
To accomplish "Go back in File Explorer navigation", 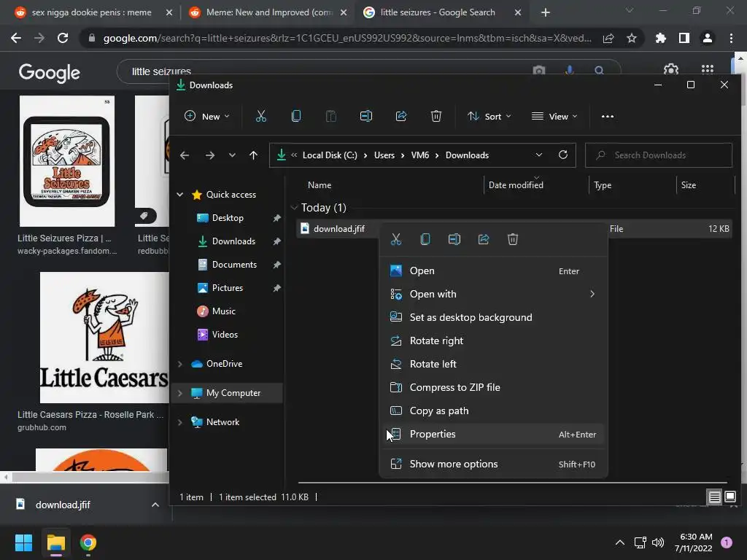I will point(185,155).
